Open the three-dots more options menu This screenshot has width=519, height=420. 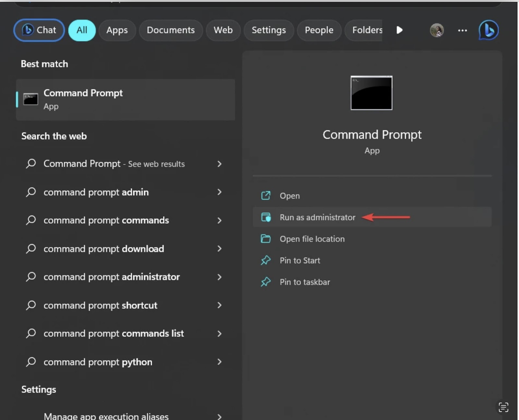[x=462, y=30]
